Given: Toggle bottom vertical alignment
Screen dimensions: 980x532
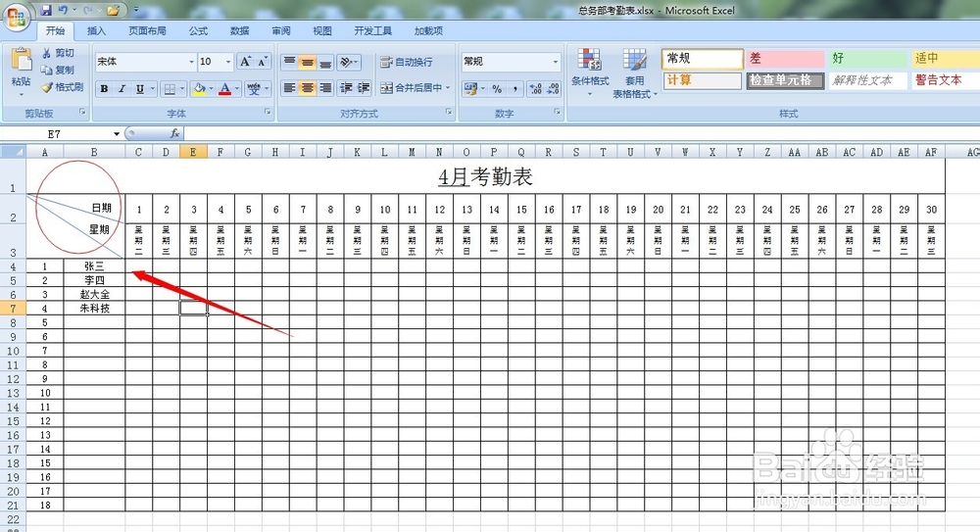Looking at the screenshot, I should tap(325, 62).
